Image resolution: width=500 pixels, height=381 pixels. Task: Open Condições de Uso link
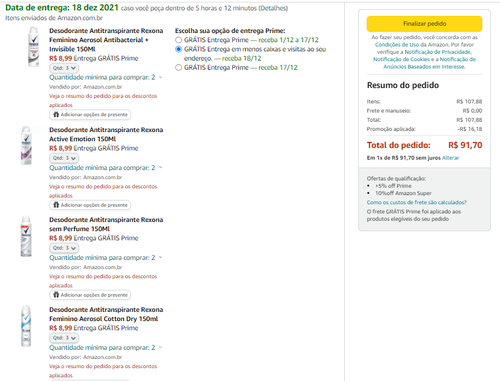(397, 45)
